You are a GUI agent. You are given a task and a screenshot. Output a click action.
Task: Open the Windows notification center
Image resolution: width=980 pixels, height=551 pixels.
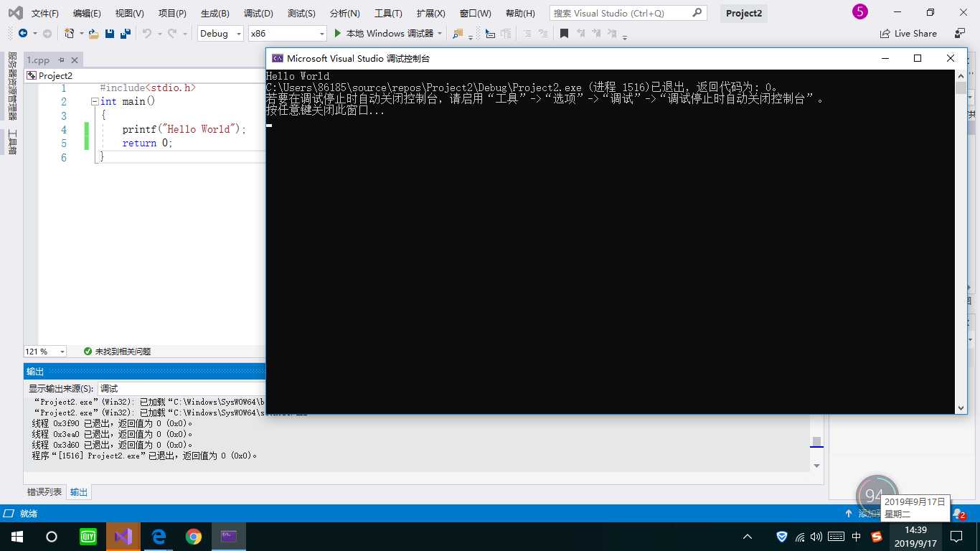(956, 537)
